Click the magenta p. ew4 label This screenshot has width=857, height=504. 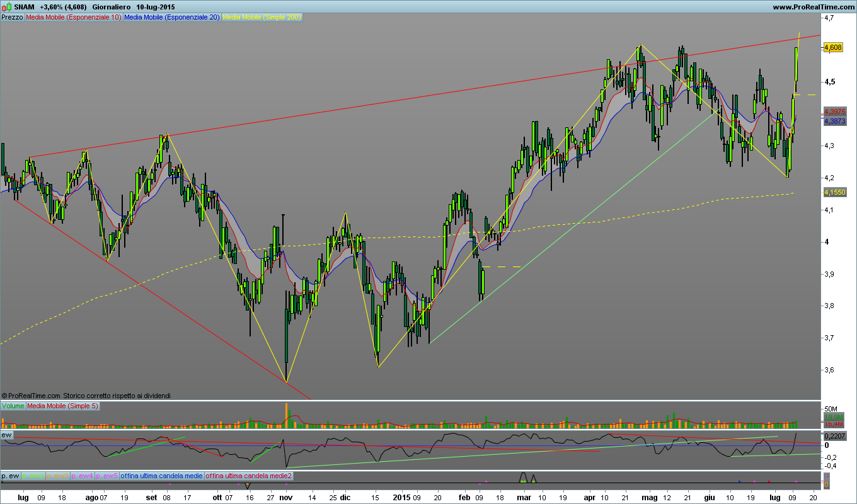click(x=82, y=476)
